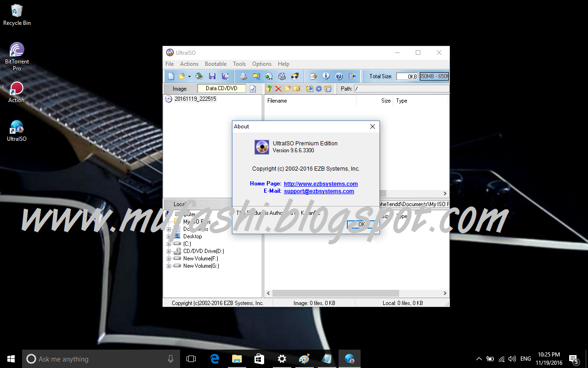Open the media size 650MB combo box
Image resolution: width=588 pixels, height=368 pixels.
click(434, 76)
